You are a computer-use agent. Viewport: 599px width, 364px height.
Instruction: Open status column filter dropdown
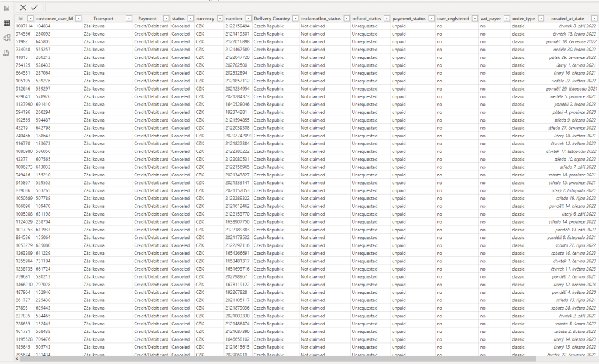click(191, 19)
